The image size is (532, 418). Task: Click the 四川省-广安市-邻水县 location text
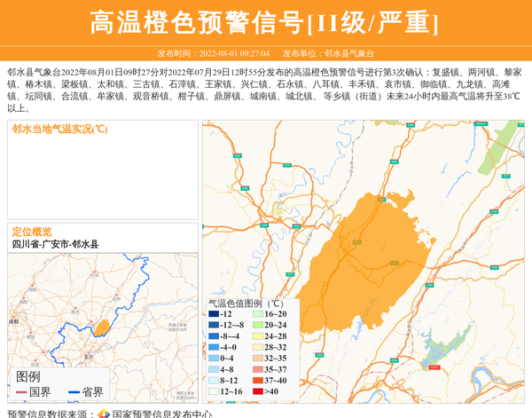coord(55,244)
